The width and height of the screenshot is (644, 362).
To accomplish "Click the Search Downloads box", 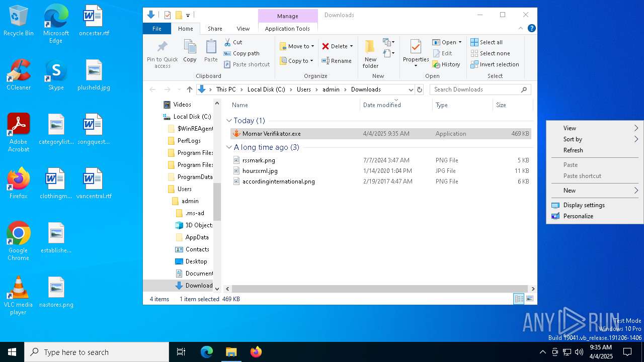I will [x=480, y=89].
